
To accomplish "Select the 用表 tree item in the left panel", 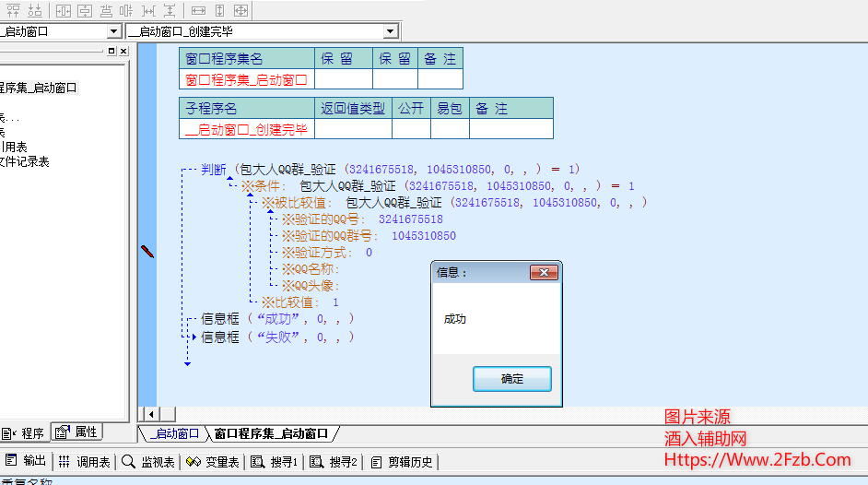I will [x=14, y=147].
